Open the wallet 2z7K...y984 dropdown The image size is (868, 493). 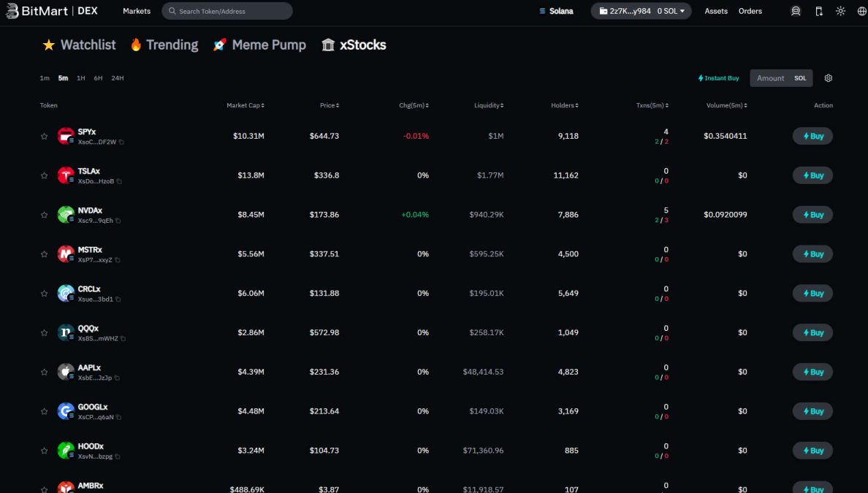tap(641, 11)
